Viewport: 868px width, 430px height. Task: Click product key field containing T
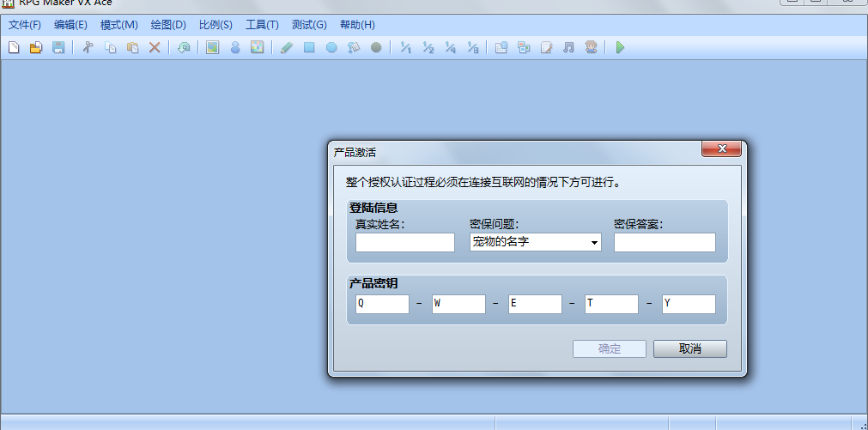click(611, 304)
